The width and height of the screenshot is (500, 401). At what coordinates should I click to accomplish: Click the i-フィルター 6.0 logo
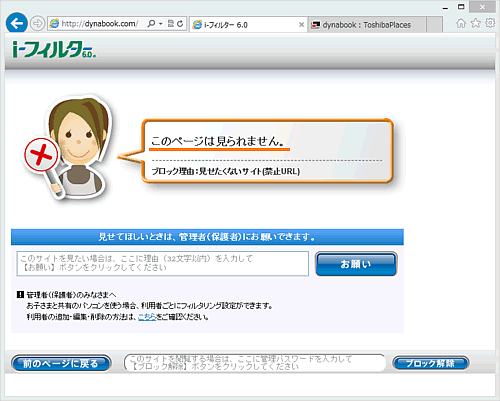(54, 49)
